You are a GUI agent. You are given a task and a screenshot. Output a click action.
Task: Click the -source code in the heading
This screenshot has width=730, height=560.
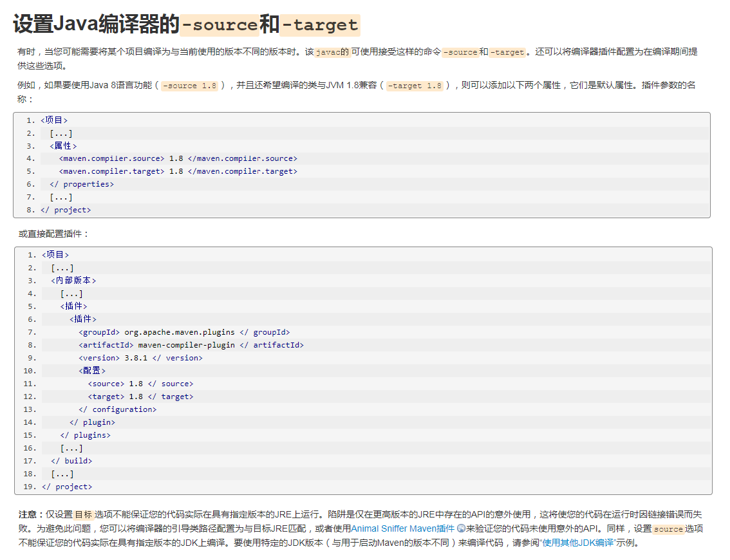220,25
